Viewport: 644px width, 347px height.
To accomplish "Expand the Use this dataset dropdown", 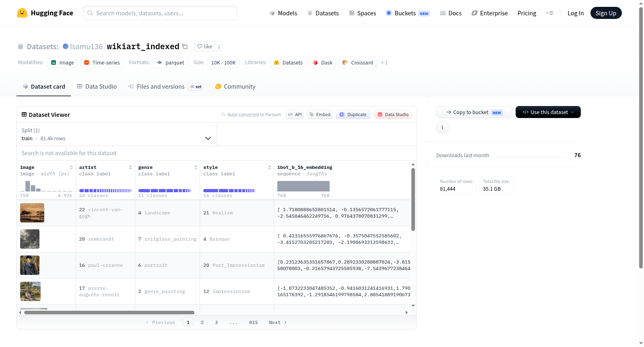I will coord(548,112).
